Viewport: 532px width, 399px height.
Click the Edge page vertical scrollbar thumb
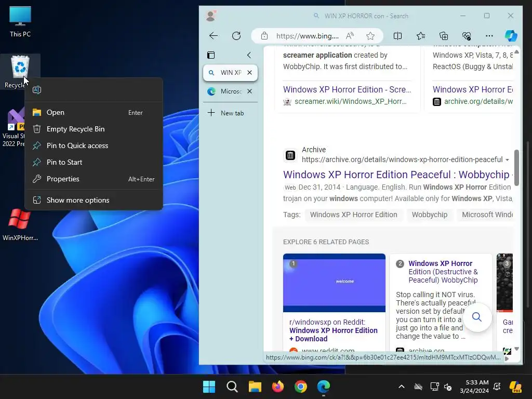[x=516, y=168]
